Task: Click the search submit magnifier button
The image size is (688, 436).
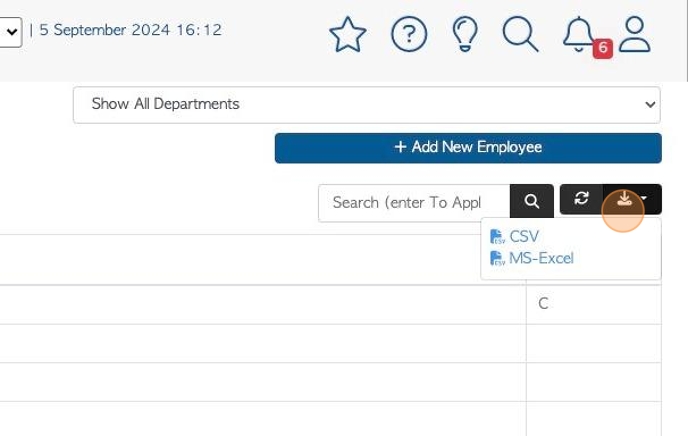Action: [x=531, y=201]
